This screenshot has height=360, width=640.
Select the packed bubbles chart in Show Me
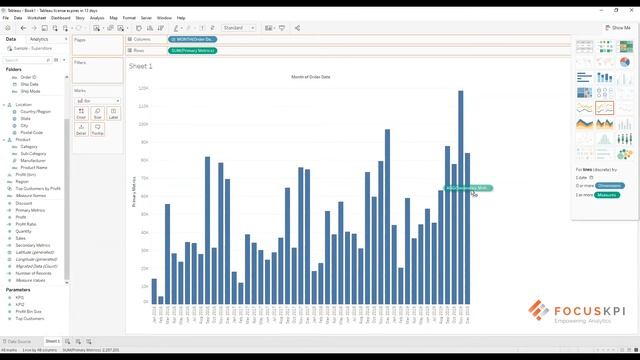coord(624,154)
